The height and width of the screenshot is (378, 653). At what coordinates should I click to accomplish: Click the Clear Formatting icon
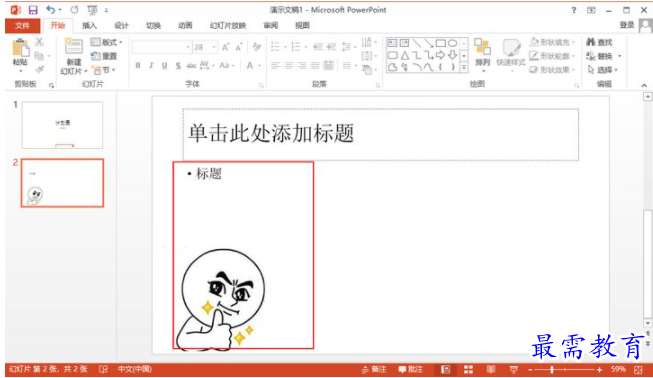coord(257,47)
